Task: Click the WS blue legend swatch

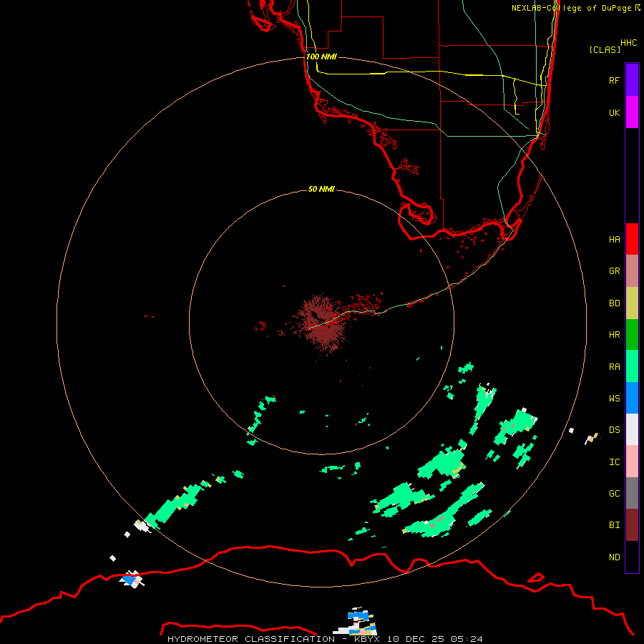Action: click(632, 398)
